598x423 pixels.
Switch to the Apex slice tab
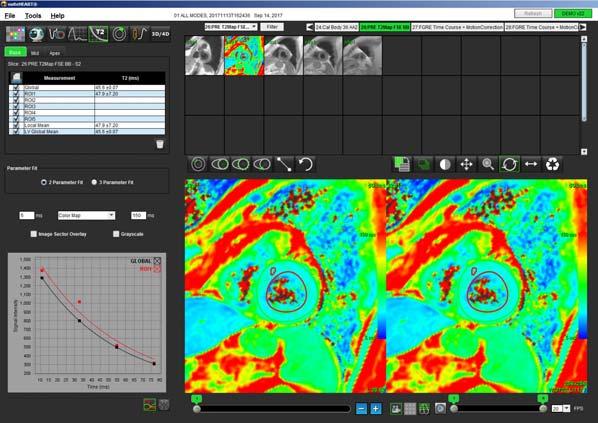pos(55,53)
